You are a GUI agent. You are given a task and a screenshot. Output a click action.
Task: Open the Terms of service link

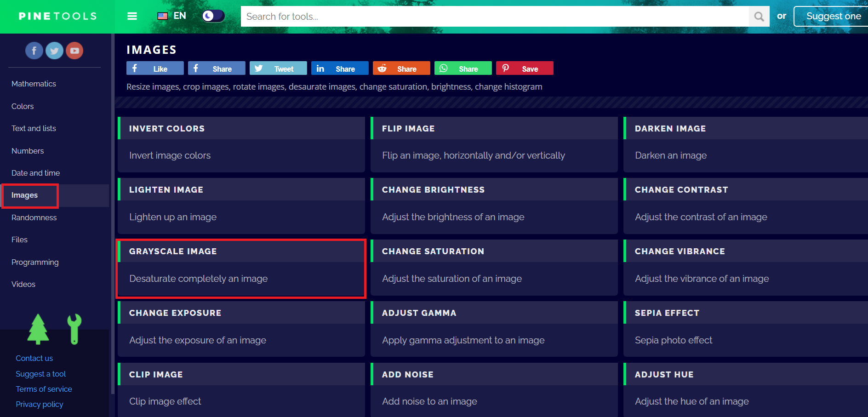click(44, 389)
